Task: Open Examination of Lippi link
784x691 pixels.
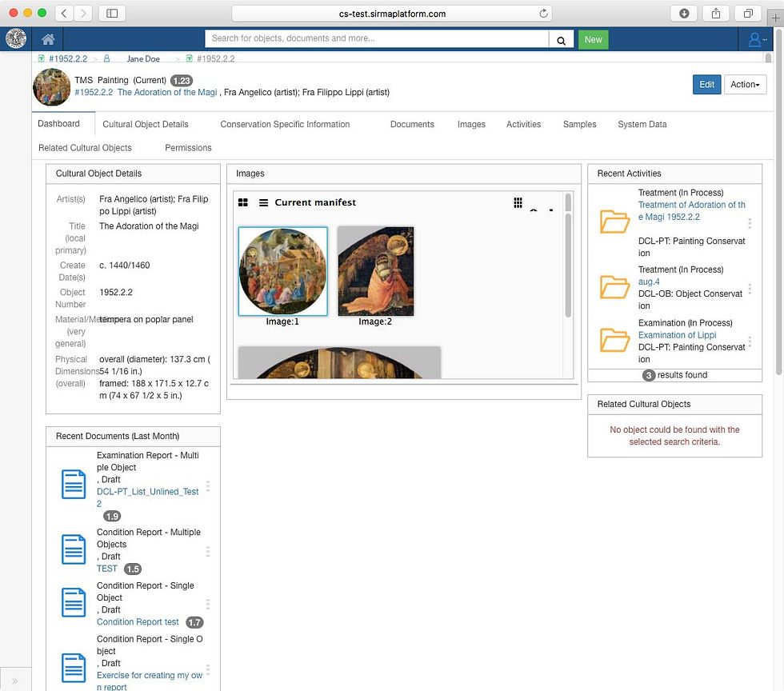Action: pos(677,335)
